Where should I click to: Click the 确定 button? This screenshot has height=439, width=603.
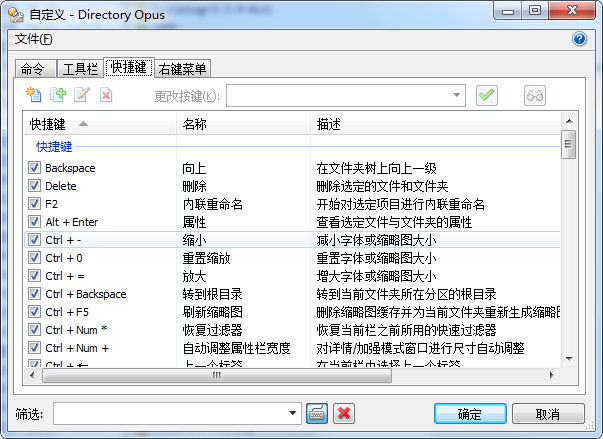pyautogui.click(x=470, y=414)
